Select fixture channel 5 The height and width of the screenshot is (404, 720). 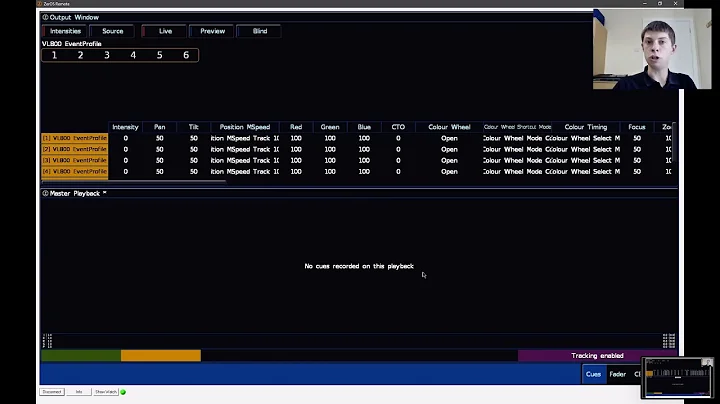[160, 56]
